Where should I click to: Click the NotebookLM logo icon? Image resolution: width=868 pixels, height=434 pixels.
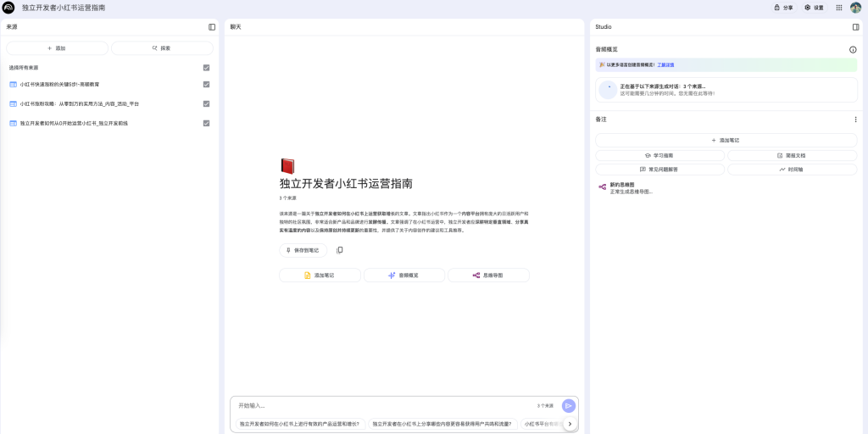8,8
